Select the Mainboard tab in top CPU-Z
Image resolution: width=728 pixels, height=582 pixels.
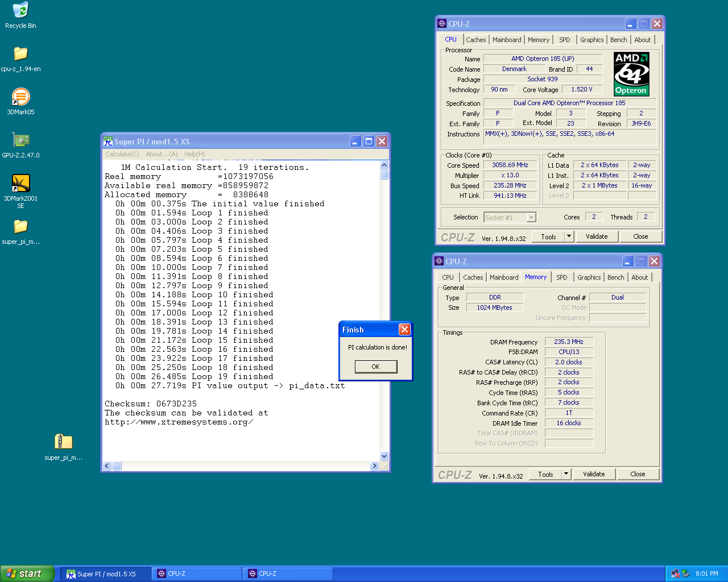tap(507, 40)
